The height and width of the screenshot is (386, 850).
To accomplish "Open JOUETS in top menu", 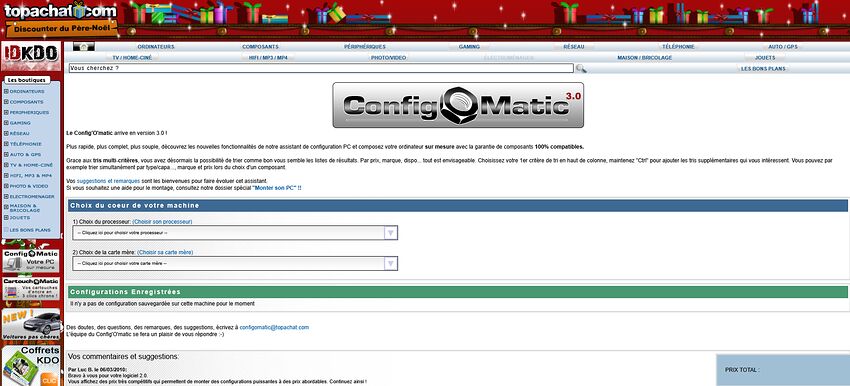I will (765, 57).
